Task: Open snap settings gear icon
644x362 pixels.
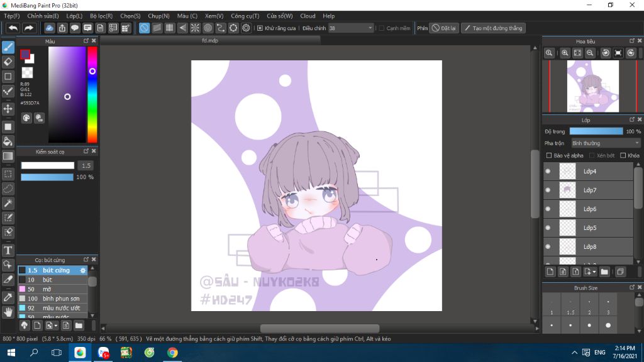Action: (246, 28)
